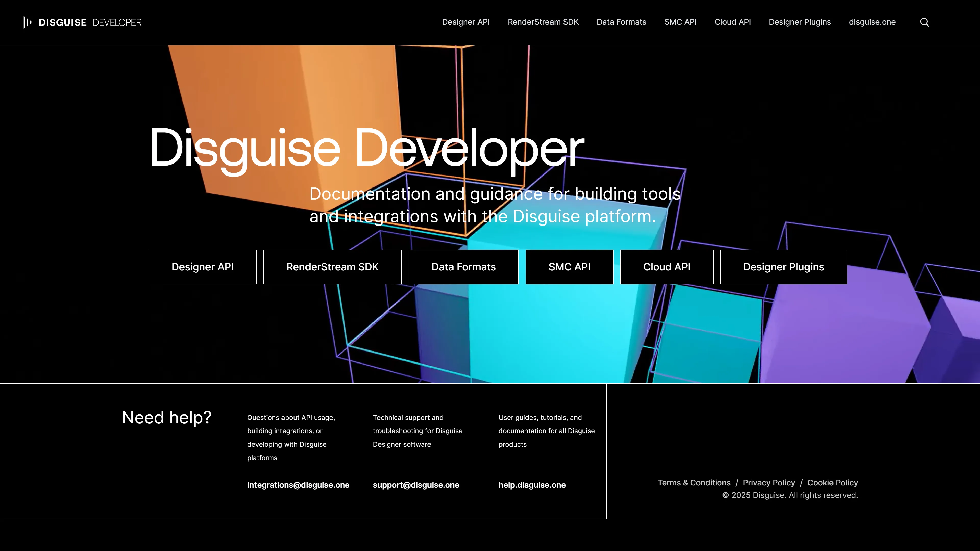Open the search icon in the header
Image resolution: width=980 pixels, height=551 pixels.
pos(924,22)
